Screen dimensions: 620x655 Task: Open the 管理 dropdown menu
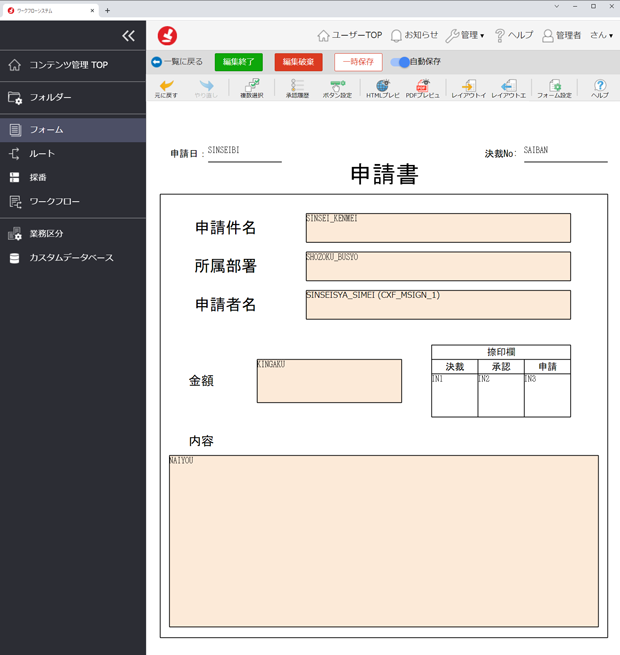[465, 35]
